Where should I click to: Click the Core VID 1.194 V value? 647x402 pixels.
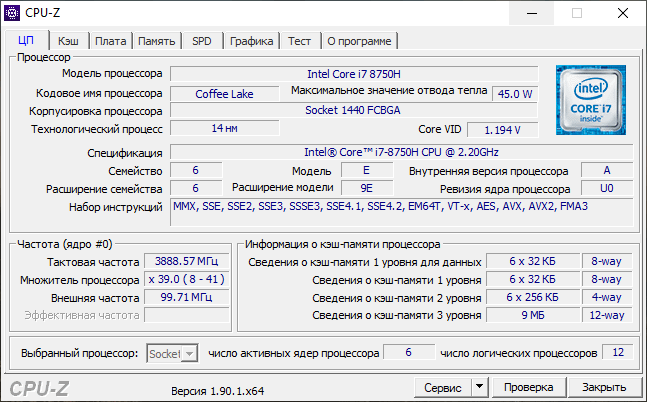coord(503,130)
